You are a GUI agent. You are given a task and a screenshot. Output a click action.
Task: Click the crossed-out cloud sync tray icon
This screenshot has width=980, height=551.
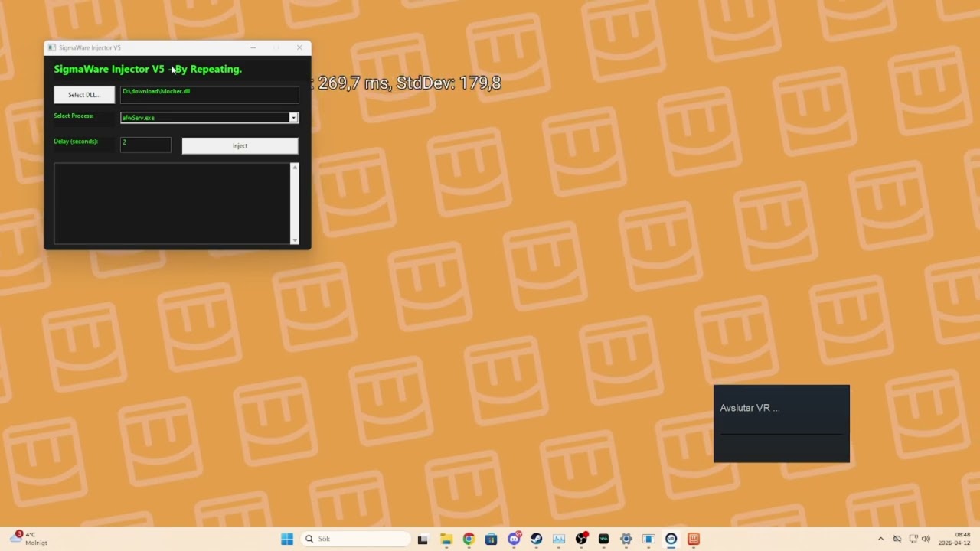[897, 539]
